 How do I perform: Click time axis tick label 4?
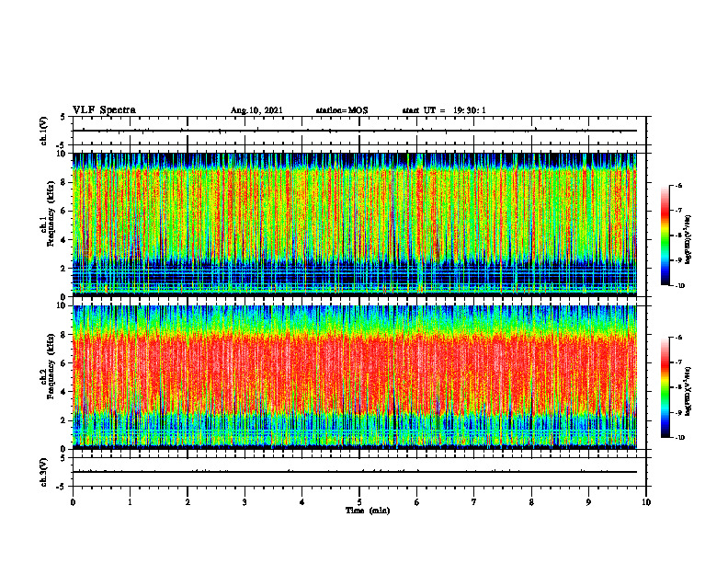302,502
